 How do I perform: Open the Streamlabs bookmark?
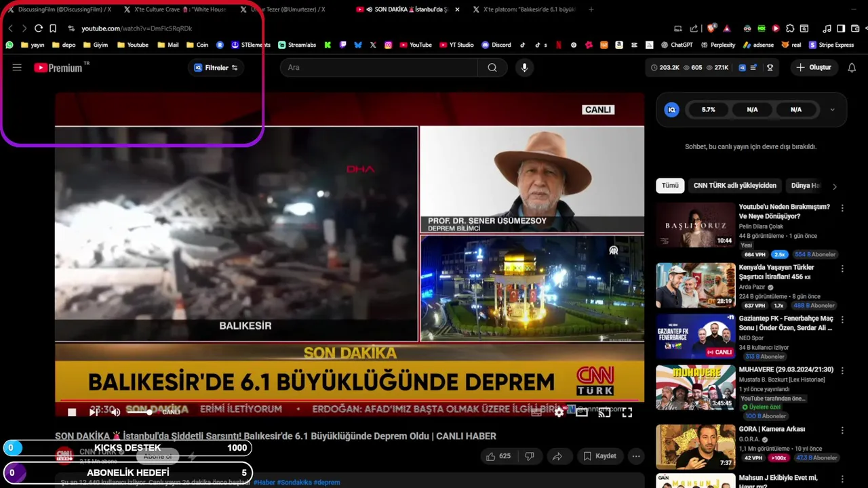coord(297,45)
